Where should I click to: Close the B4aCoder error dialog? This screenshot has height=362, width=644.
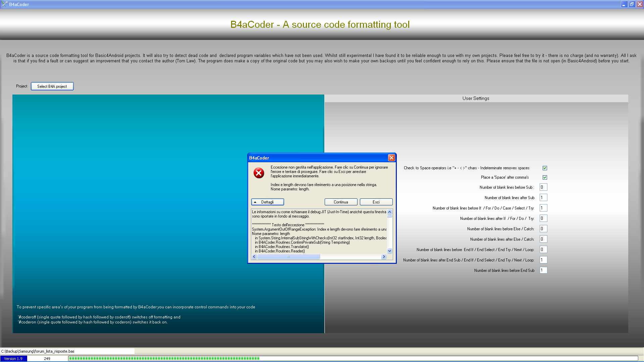click(391, 158)
